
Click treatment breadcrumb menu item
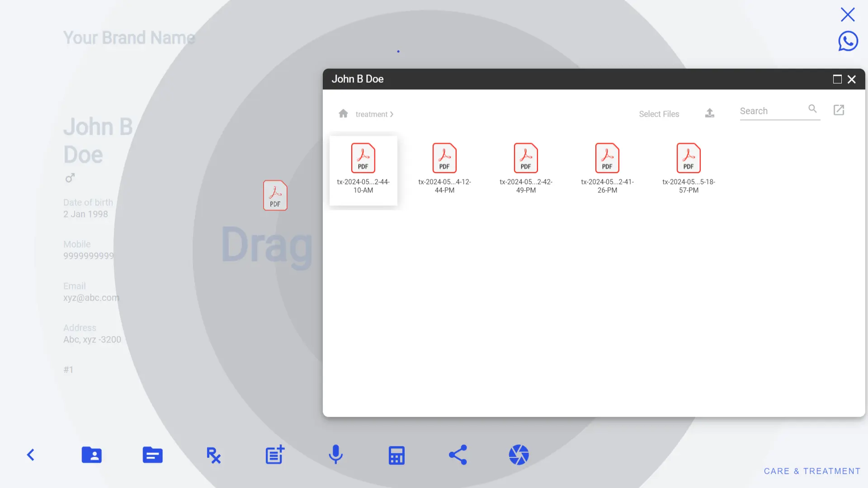(372, 114)
